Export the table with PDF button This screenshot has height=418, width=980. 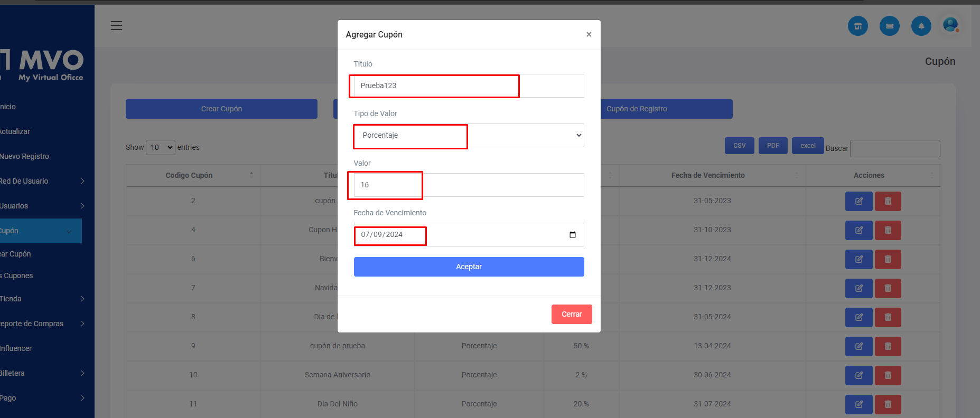[773, 146]
